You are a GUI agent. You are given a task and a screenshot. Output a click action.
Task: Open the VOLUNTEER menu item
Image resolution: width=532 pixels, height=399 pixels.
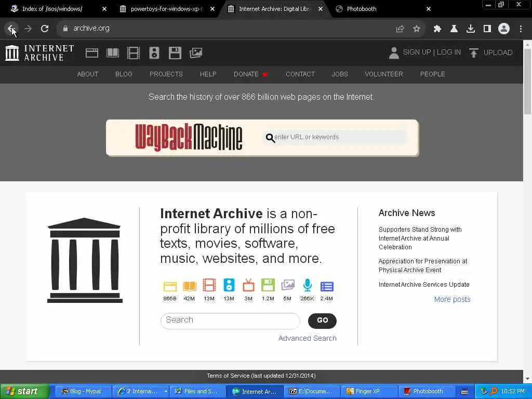tap(384, 74)
